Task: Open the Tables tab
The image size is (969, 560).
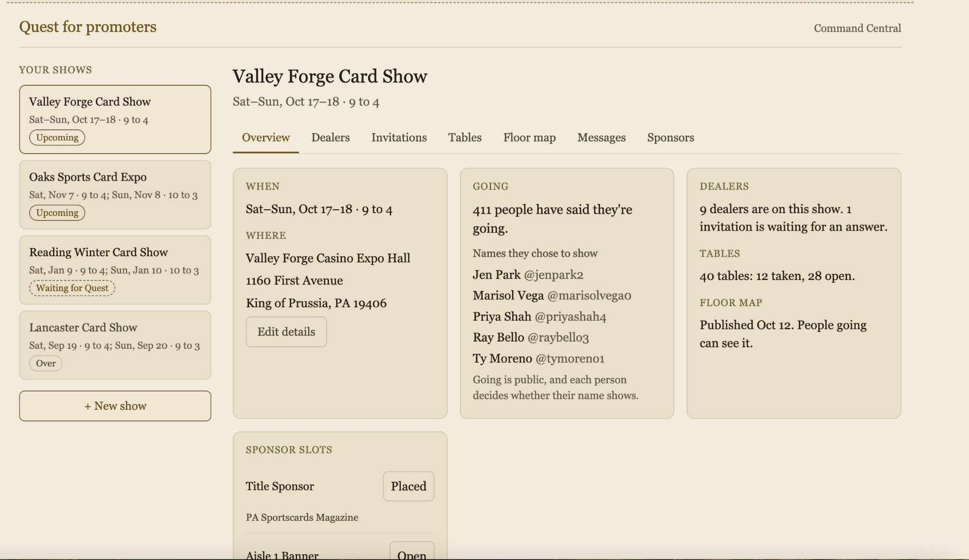Action: (465, 138)
